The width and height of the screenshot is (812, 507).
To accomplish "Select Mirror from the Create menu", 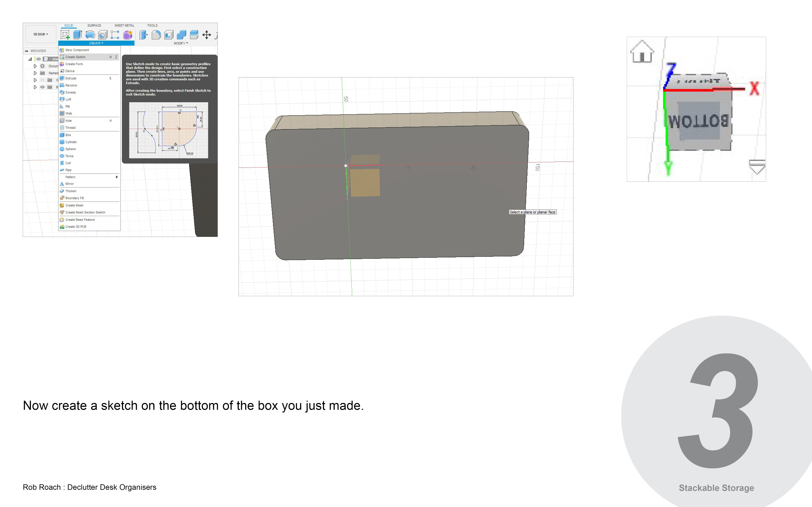I will click(x=89, y=184).
